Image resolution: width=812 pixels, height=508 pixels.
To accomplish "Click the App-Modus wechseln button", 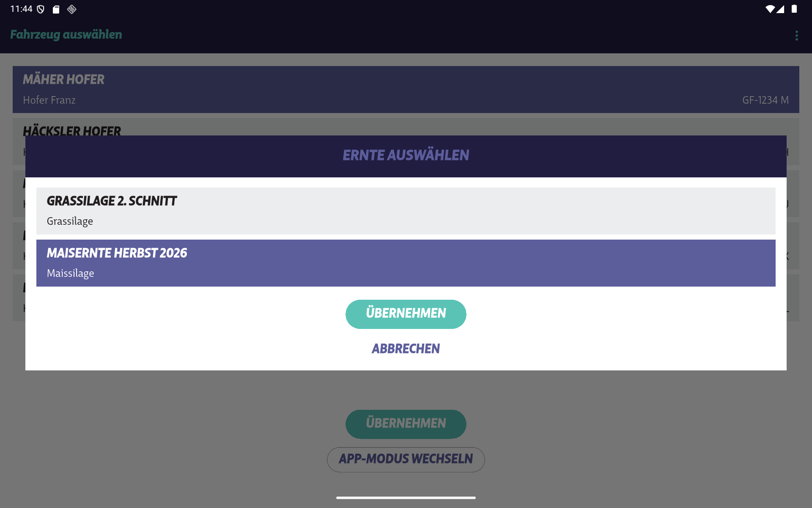I will coord(406,459).
